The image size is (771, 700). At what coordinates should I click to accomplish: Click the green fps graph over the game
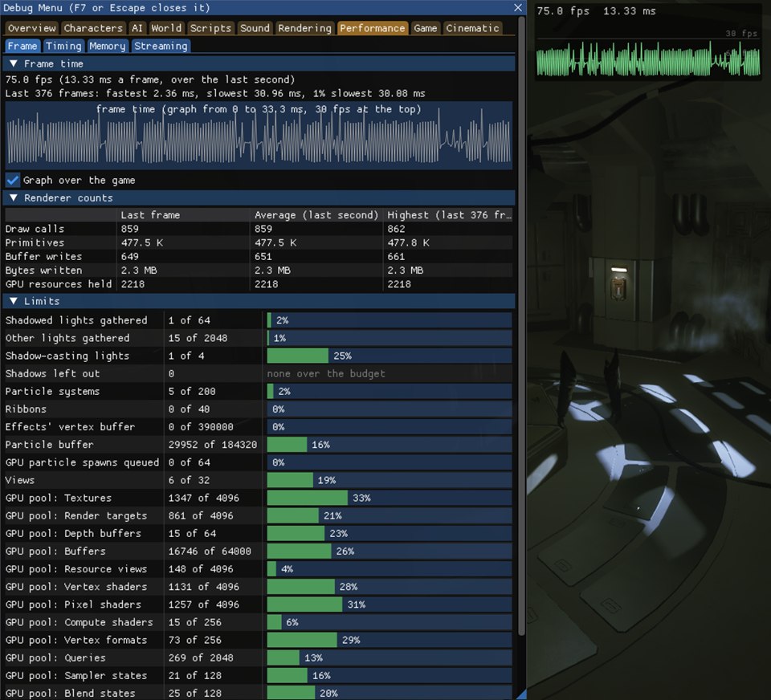[x=648, y=58]
